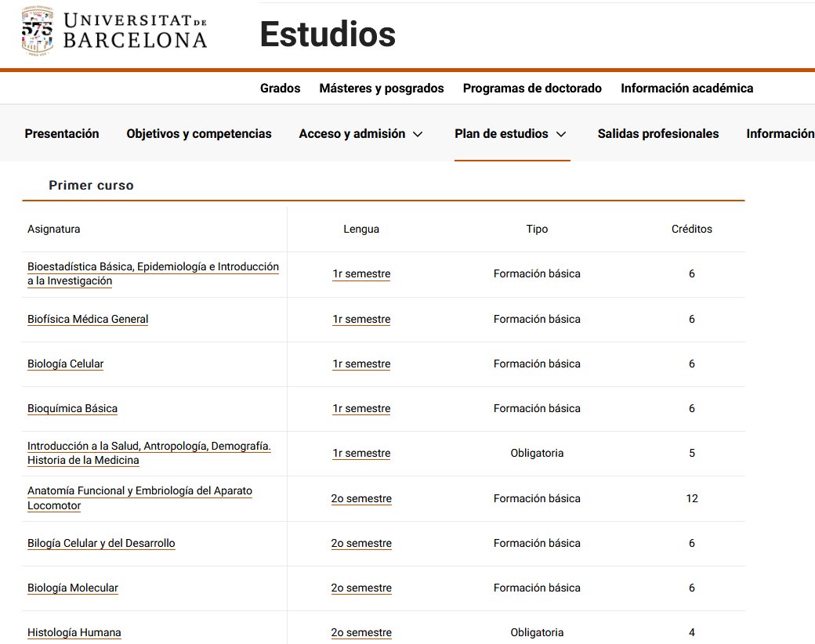Open Bilogía Celular y del Desarrollo link
This screenshot has height=644, width=815.
coord(101,543)
